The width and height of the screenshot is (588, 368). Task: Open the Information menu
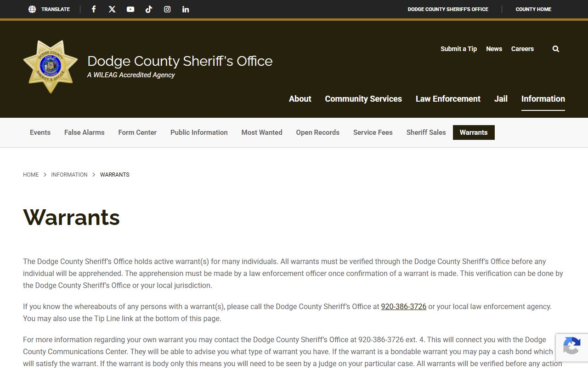pos(543,99)
